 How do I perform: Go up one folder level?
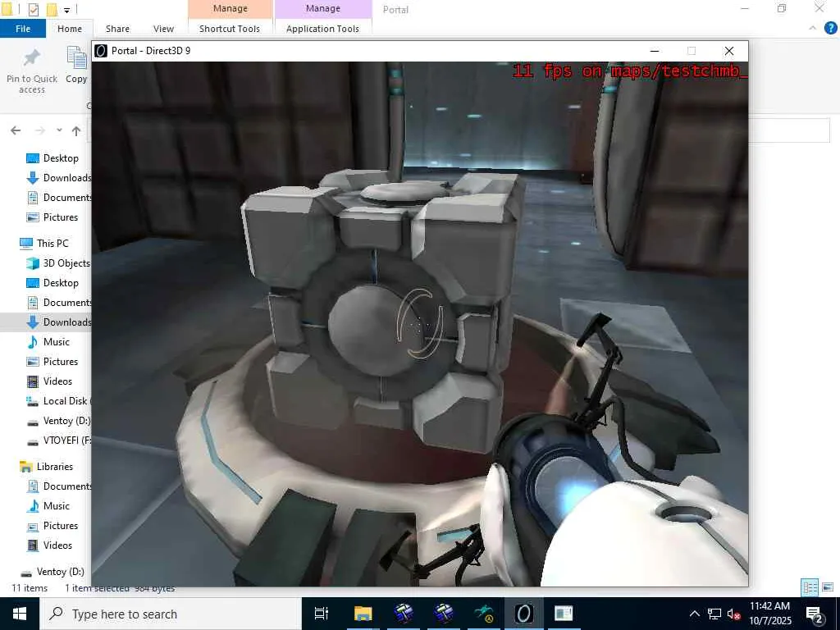coord(76,130)
